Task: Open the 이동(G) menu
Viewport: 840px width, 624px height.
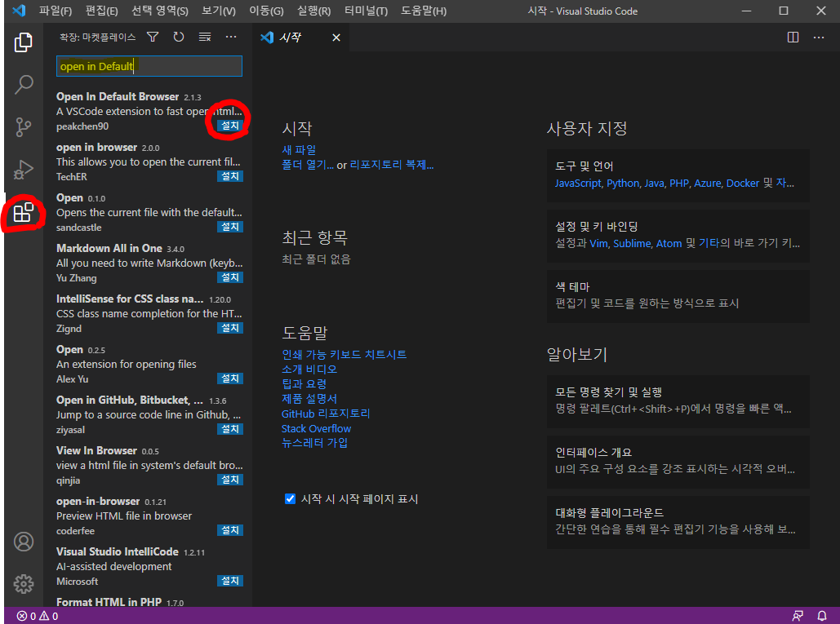Action: (x=266, y=11)
